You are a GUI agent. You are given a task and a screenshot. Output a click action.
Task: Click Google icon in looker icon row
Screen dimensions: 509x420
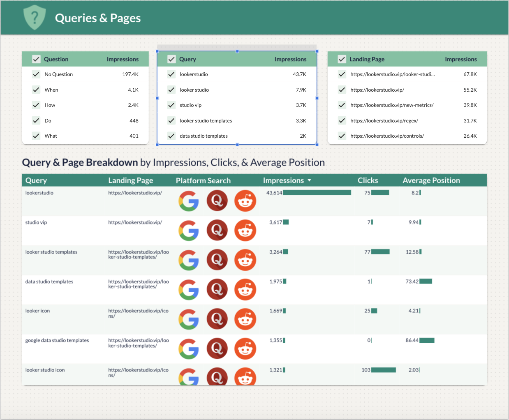[189, 319]
